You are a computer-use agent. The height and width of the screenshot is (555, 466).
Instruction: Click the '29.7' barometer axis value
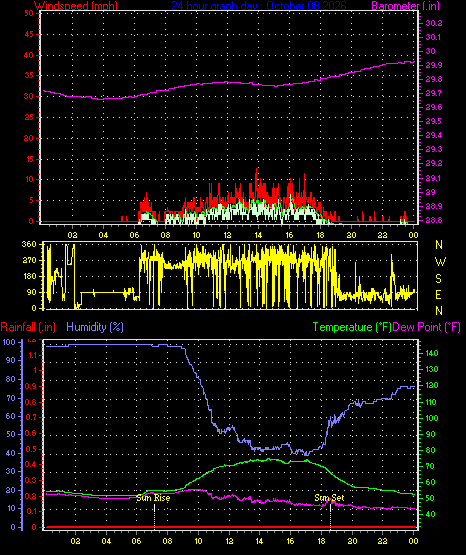[433, 93]
